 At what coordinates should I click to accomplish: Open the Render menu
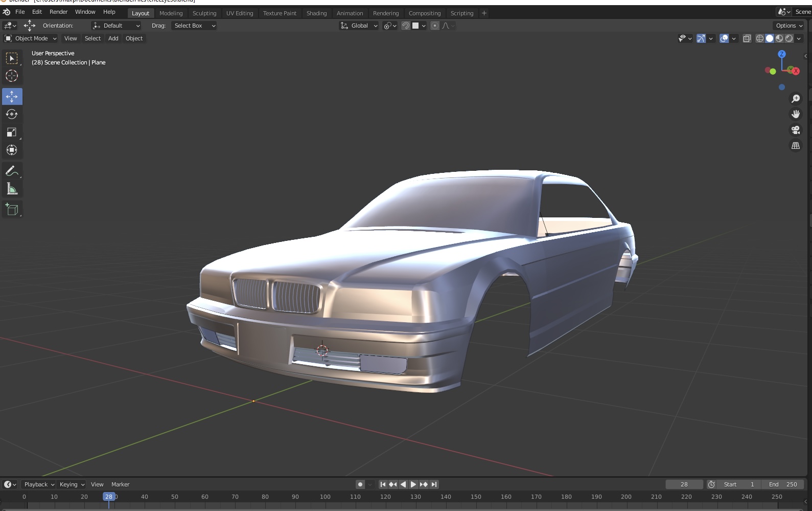tap(59, 12)
